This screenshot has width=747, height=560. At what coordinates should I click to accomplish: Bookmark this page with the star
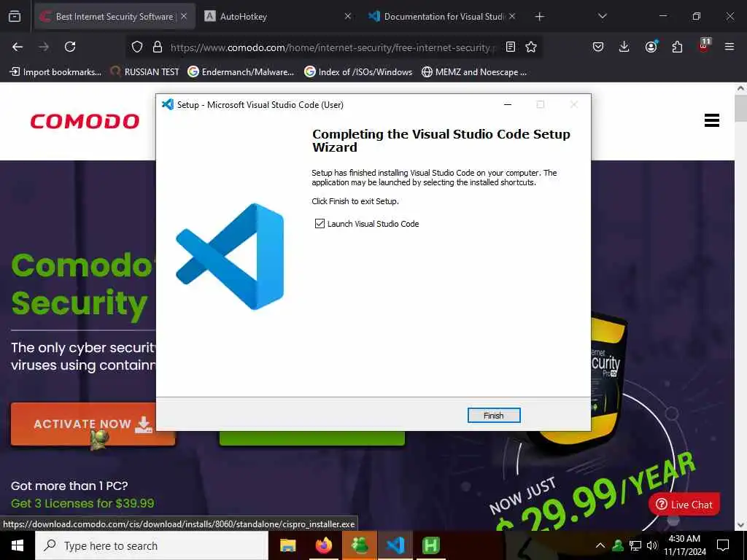tap(531, 47)
